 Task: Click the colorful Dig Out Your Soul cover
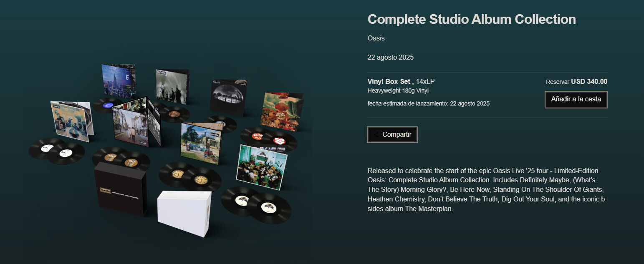pyautogui.click(x=282, y=112)
